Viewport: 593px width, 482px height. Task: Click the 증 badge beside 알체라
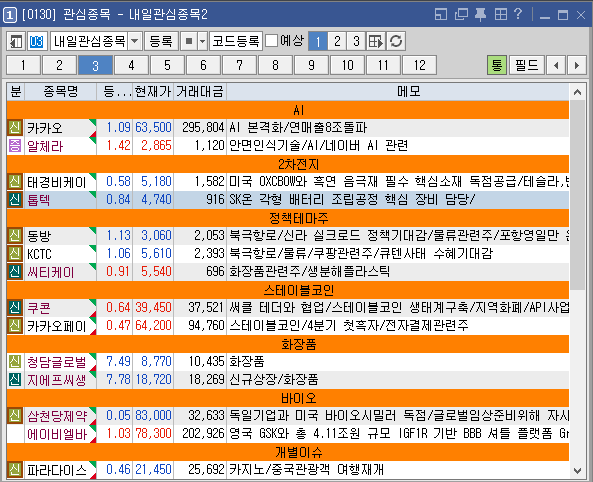15,145
